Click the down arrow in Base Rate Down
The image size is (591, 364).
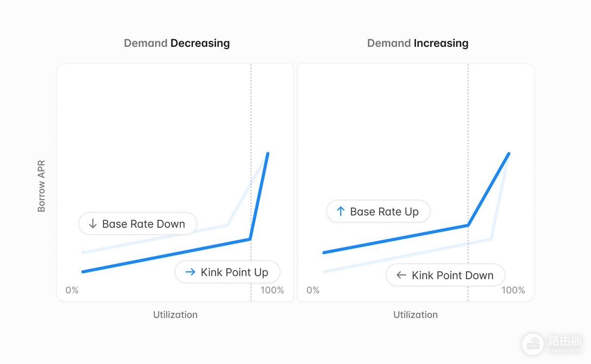coord(93,224)
